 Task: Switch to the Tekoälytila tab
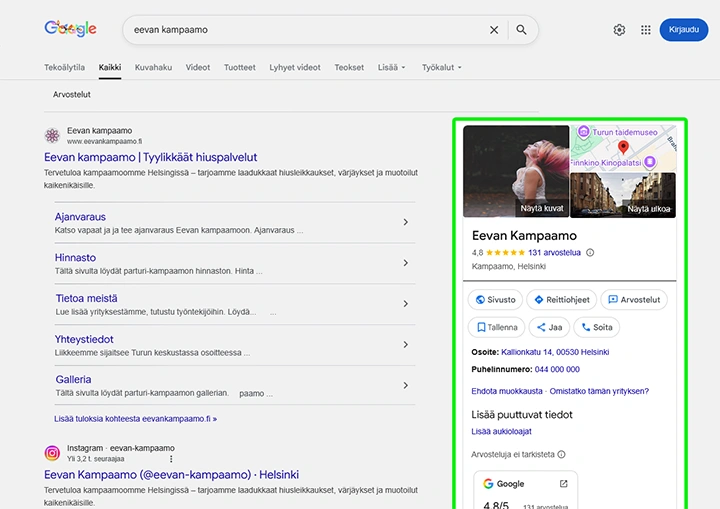pos(64,68)
